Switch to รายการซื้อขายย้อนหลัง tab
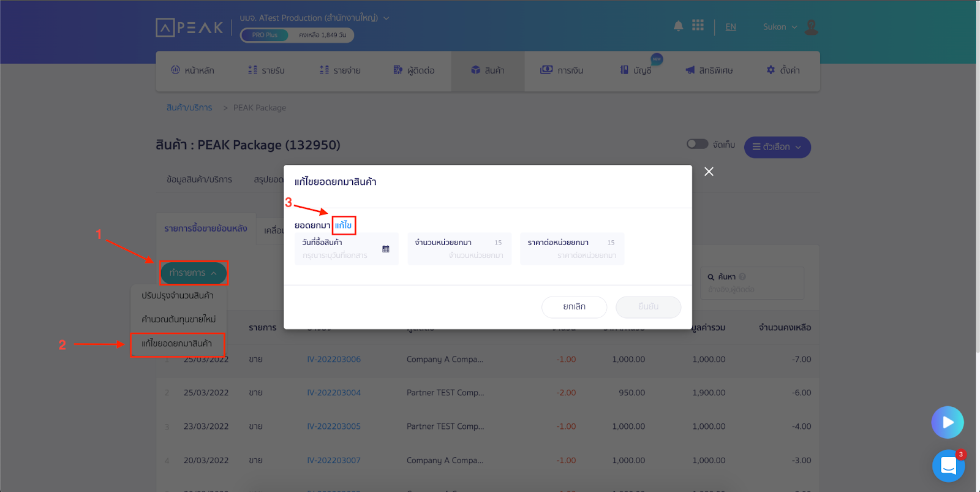Image resolution: width=980 pixels, height=492 pixels. pos(206,229)
